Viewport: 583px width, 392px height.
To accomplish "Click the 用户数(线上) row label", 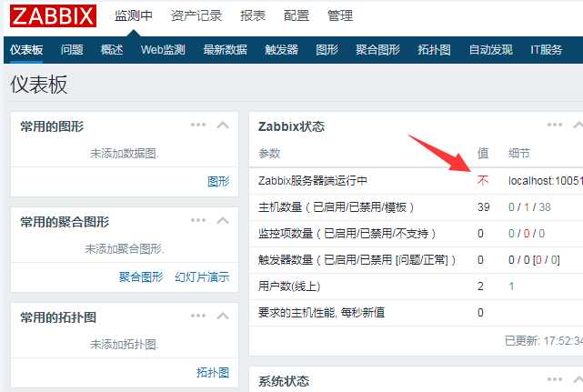I will (289, 286).
